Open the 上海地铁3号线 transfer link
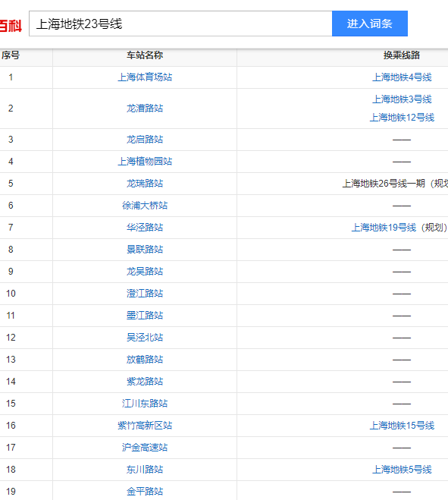The height and width of the screenshot is (500, 448). click(x=402, y=99)
